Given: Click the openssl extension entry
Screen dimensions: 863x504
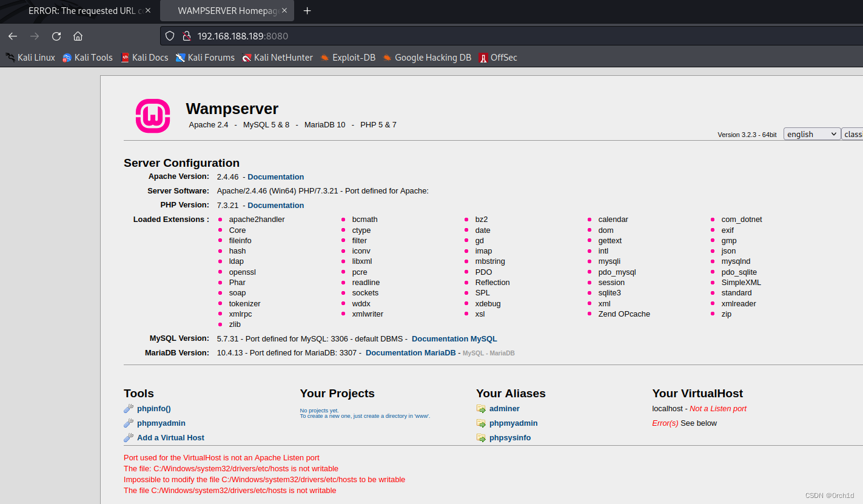Looking at the screenshot, I should (243, 272).
